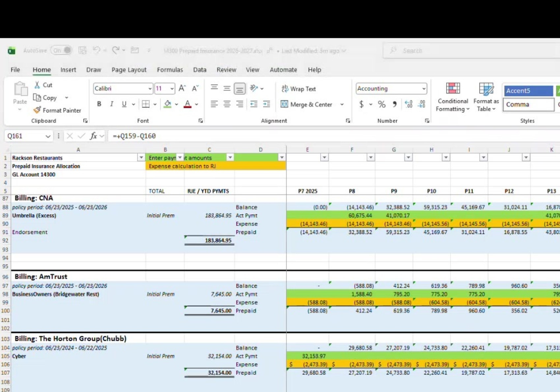560x392 pixels.
Task: Activate the Format Painter
Action: pos(57,110)
